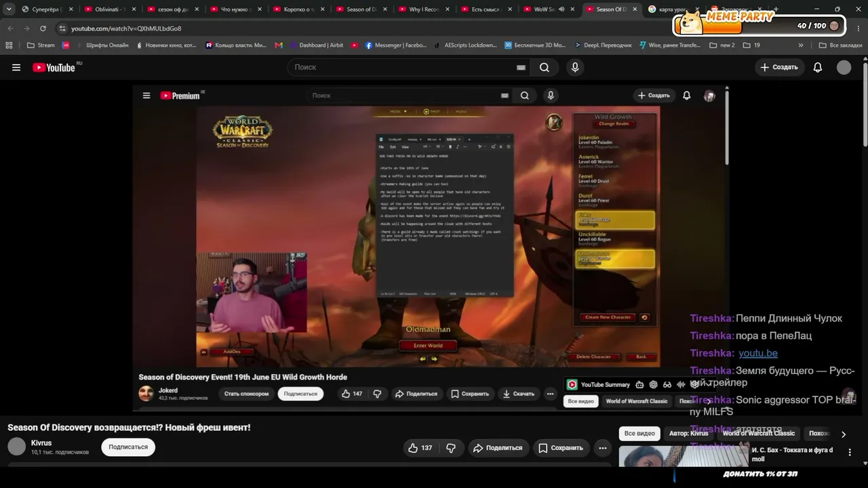Subscribe to Kivrus with 'Подписаться'
Viewport: 868px width, 488px height.
(x=128, y=447)
